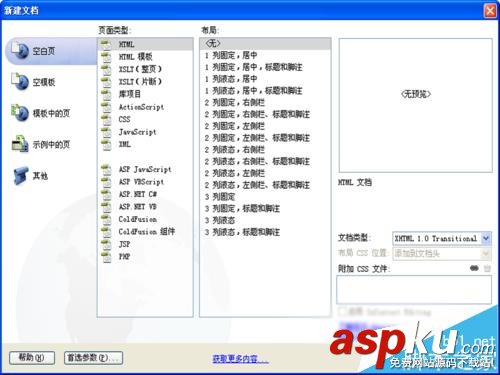Image resolution: width=500 pixels, height=375 pixels.
Task: Select the 库项目 file icon
Action: pos(106,94)
